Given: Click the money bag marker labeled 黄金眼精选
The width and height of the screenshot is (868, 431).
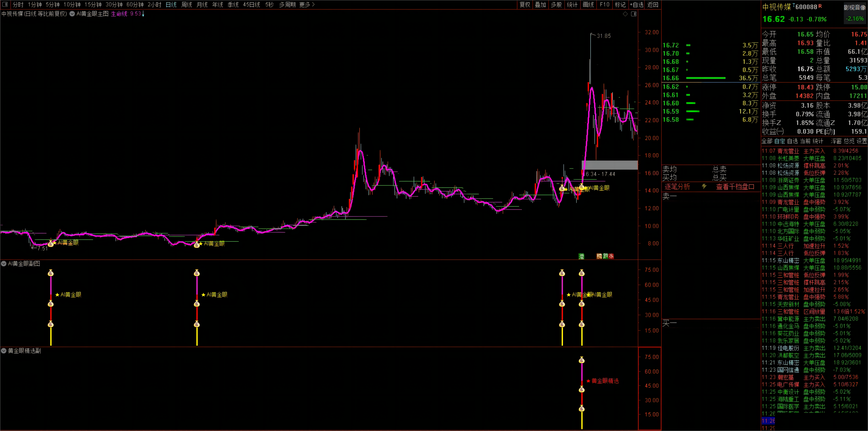Looking at the screenshot, I should 582,389.
